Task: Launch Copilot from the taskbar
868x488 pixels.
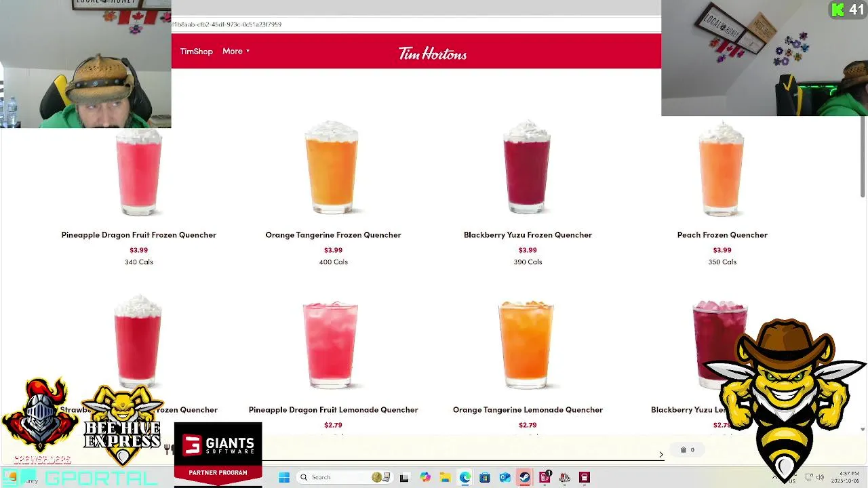Action: pyautogui.click(x=425, y=477)
